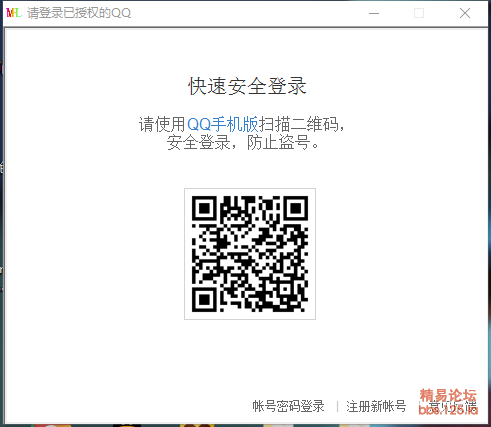Click the 安全登录，防止盗号 text
The width and height of the screenshot is (491, 427).
click(x=242, y=142)
